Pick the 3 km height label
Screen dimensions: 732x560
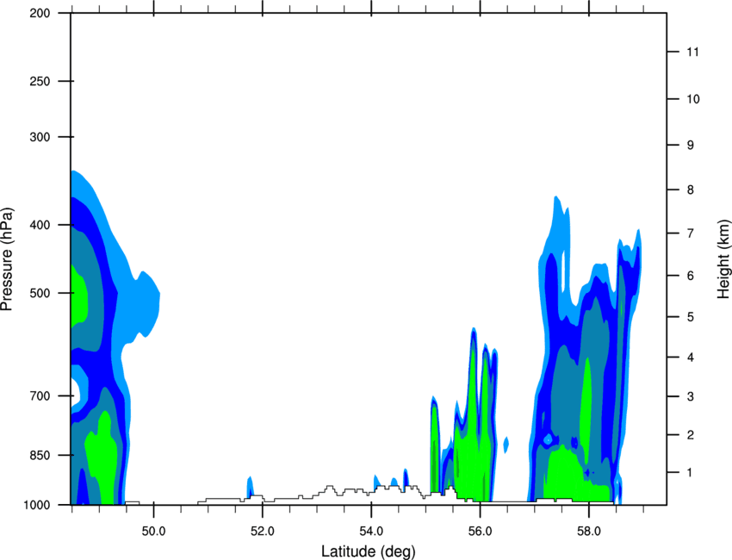click(691, 396)
